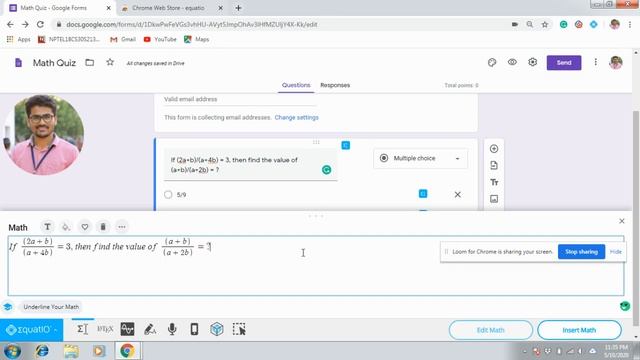The width and height of the screenshot is (640, 360).
Task: Add title and description with Tt icon
Action: [494, 182]
